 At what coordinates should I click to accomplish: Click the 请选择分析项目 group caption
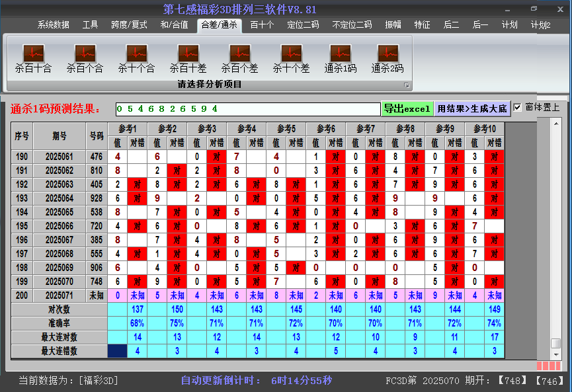pyautogui.click(x=210, y=85)
